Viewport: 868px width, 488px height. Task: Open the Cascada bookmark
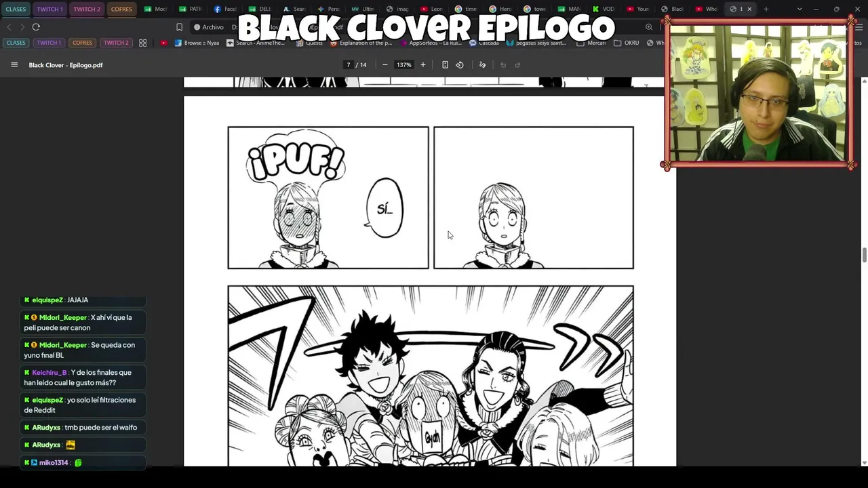[x=483, y=43]
